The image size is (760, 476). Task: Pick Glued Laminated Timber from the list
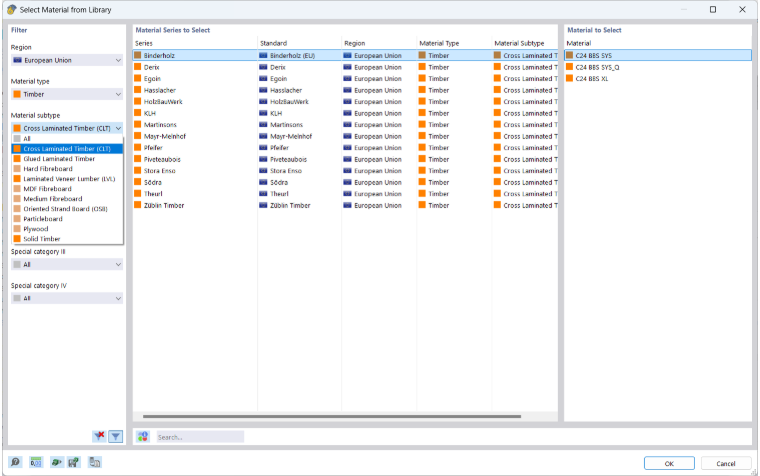[67, 159]
